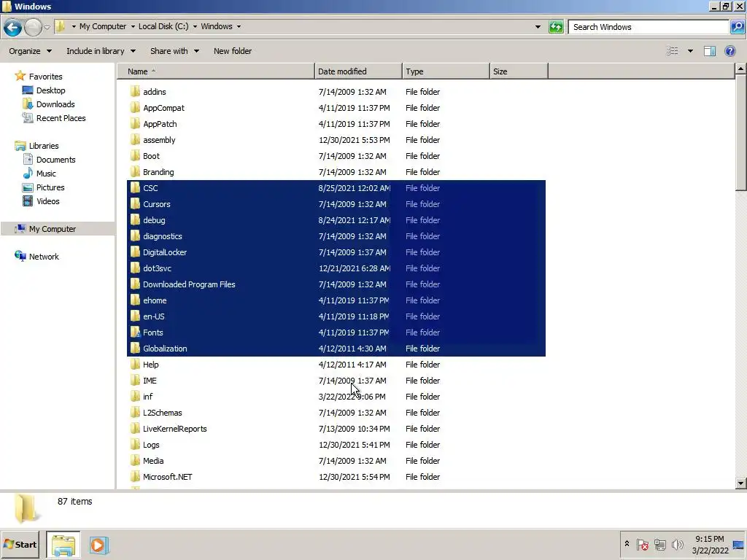Click the green Refresh button

coord(556,27)
